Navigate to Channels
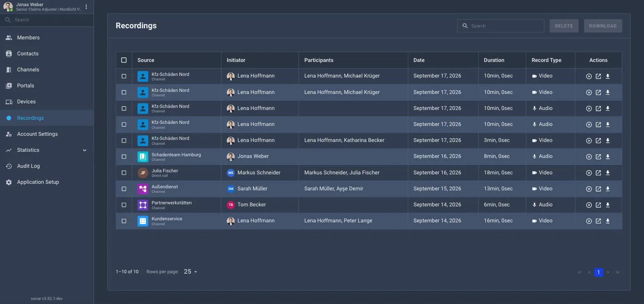Viewport: 644px width, 304px height. (x=47, y=70)
